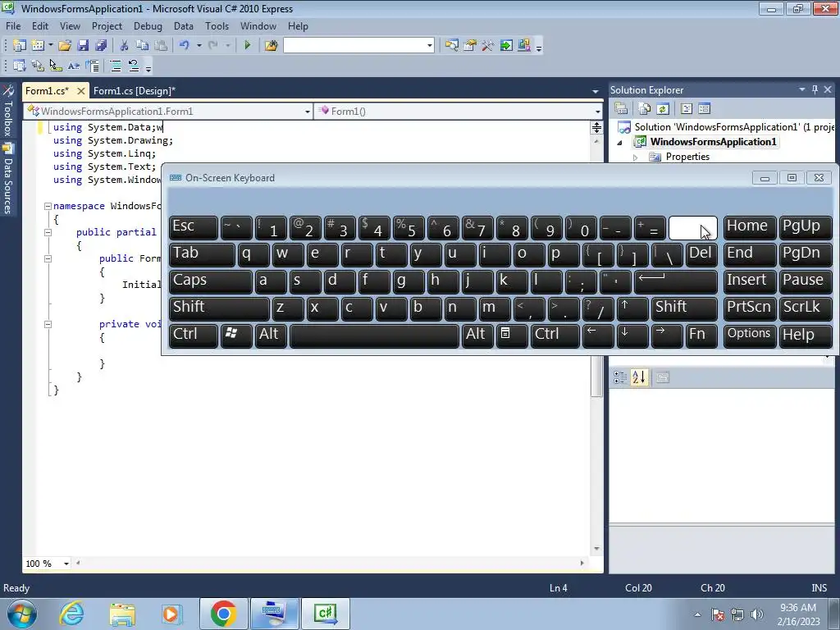Click the Cut scissors icon

coord(125,46)
